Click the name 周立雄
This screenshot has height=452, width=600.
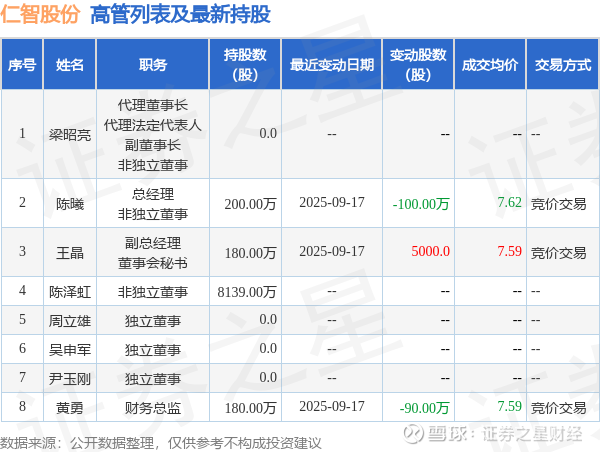[70, 321]
